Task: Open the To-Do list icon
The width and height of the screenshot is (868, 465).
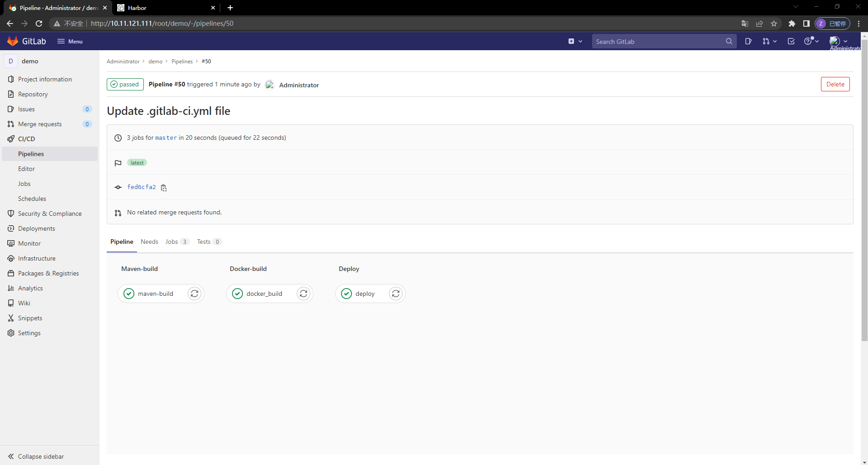Action: coord(791,41)
